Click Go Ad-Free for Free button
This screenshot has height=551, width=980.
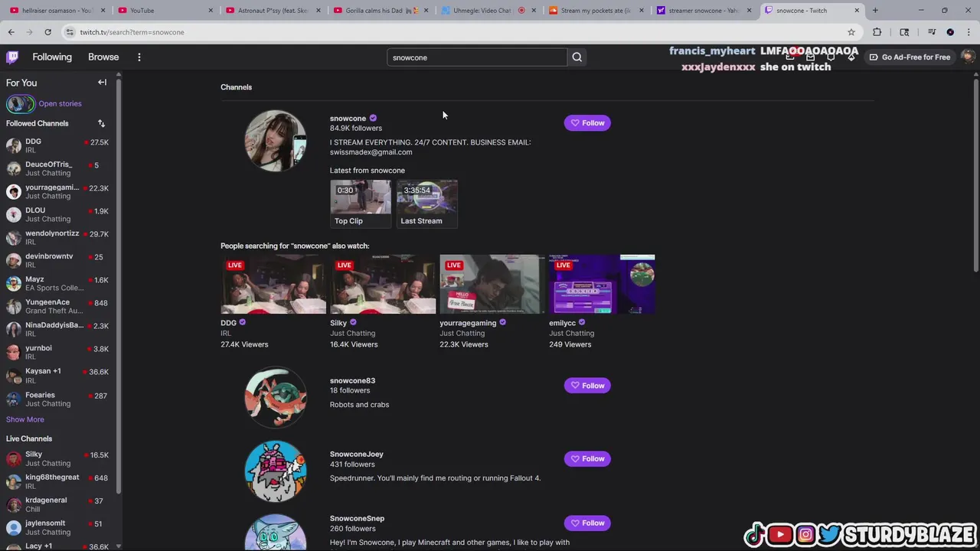(910, 57)
